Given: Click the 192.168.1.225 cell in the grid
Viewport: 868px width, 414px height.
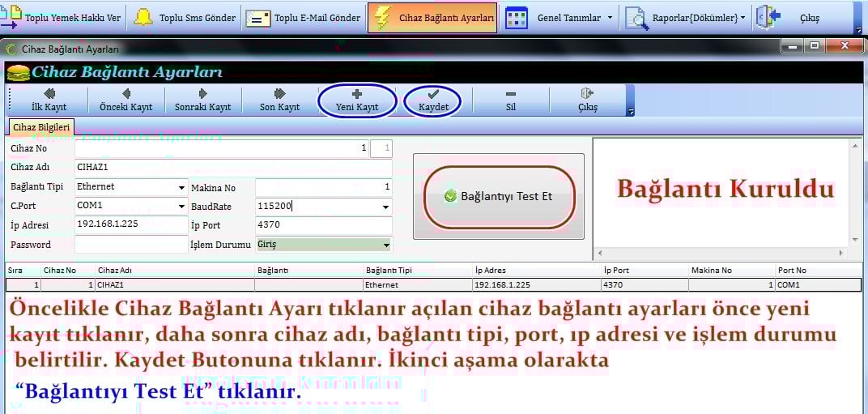Looking at the screenshot, I should [x=537, y=285].
